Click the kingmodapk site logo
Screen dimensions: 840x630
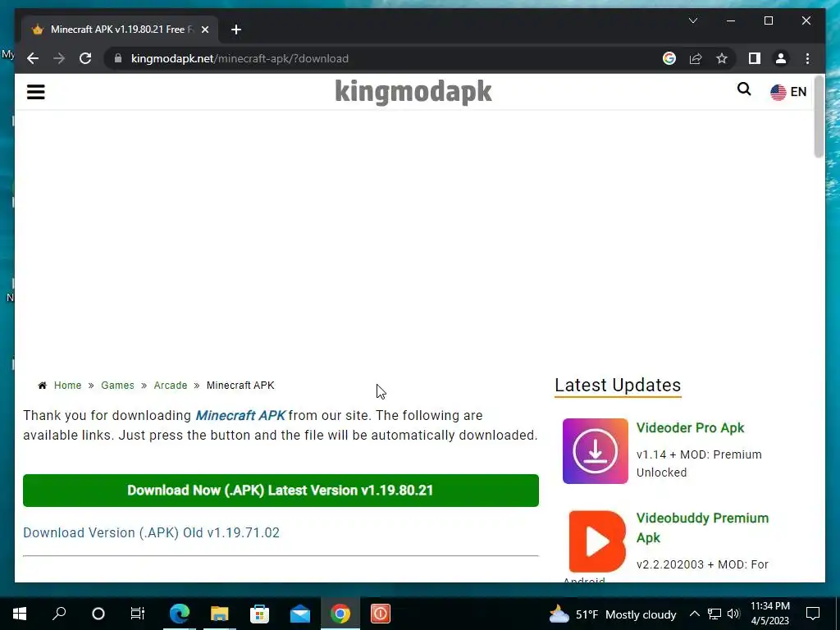click(413, 92)
